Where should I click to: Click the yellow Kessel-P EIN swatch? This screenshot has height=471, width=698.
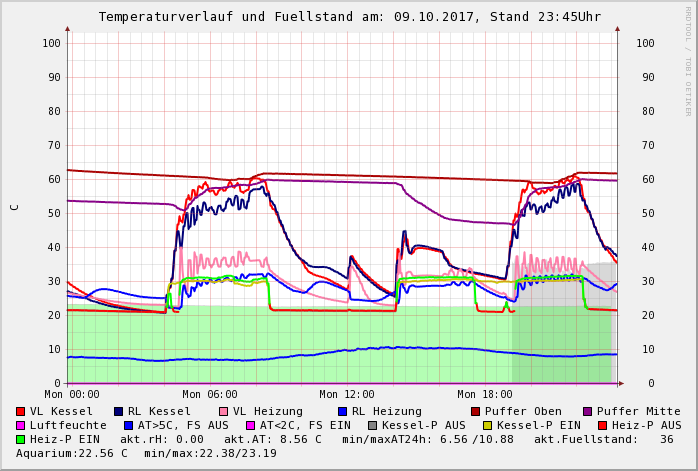pos(488,425)
